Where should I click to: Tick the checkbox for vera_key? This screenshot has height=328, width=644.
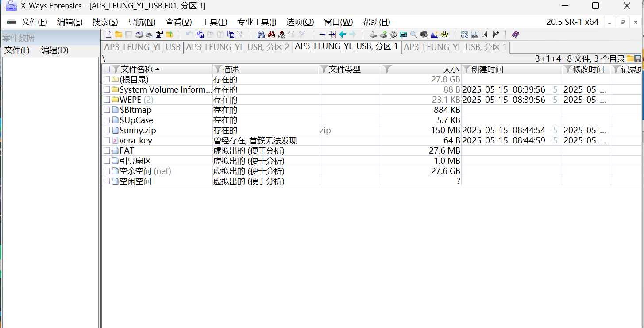107,140
